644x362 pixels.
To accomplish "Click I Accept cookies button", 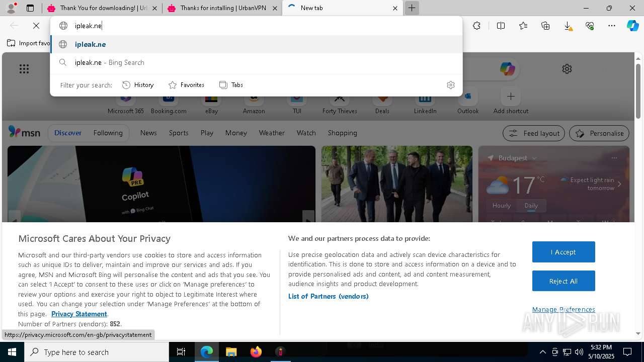I will tap(563, 252).
